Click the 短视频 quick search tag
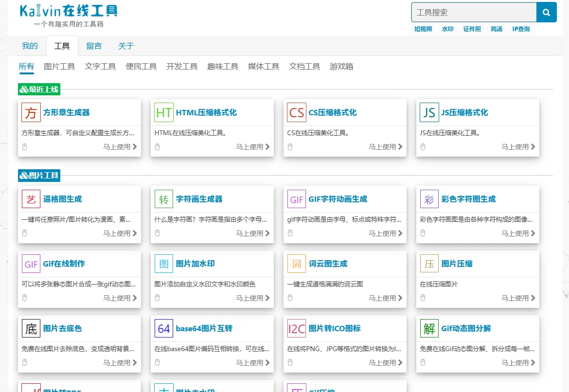The image size is (569, 392). click(x=423, y=29)
